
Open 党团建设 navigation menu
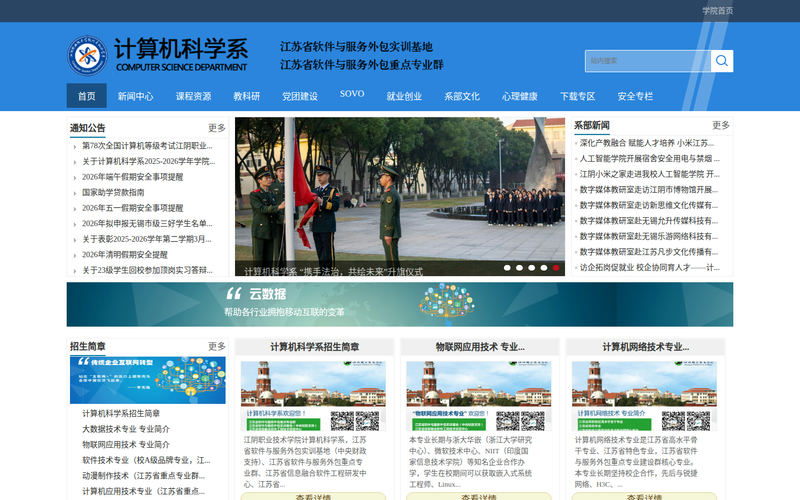[x=300, y=96]
